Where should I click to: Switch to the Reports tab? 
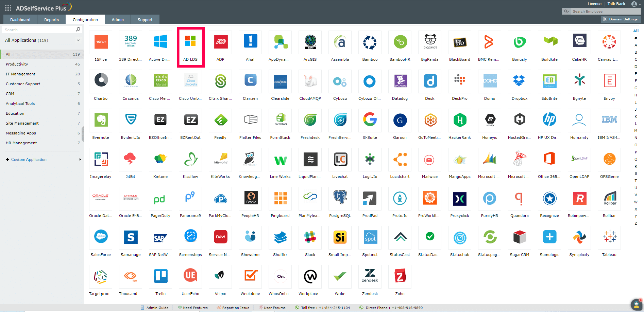pyautogui.click(x=52, y=20)
